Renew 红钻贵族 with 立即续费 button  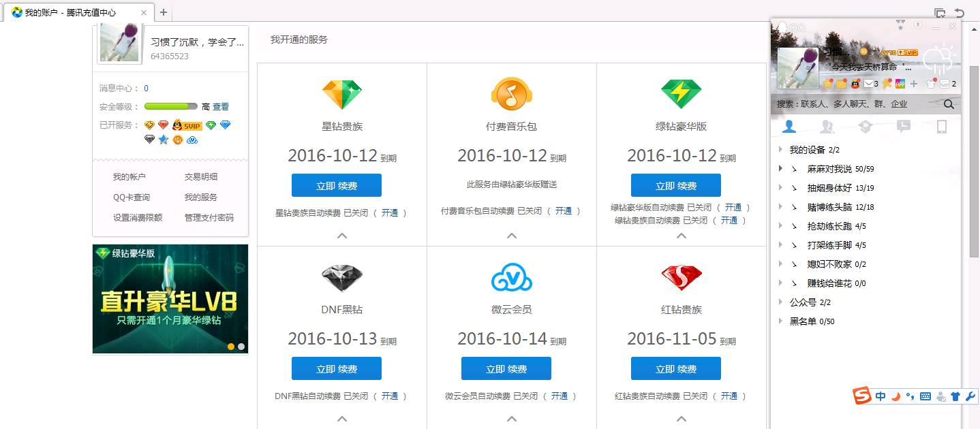[676, 369]
